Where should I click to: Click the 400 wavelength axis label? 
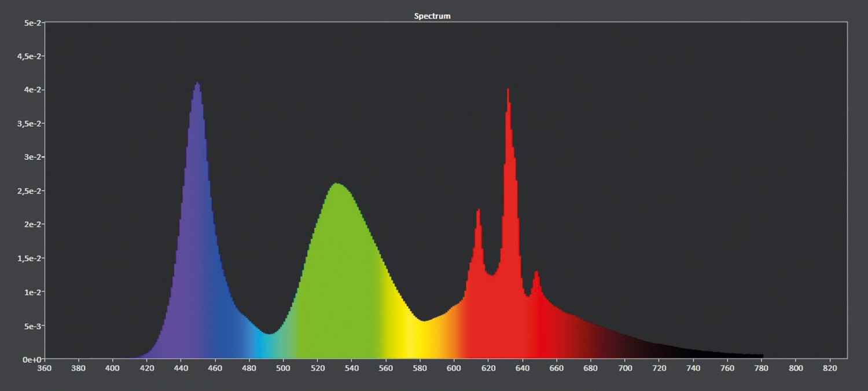pos(112,368)
